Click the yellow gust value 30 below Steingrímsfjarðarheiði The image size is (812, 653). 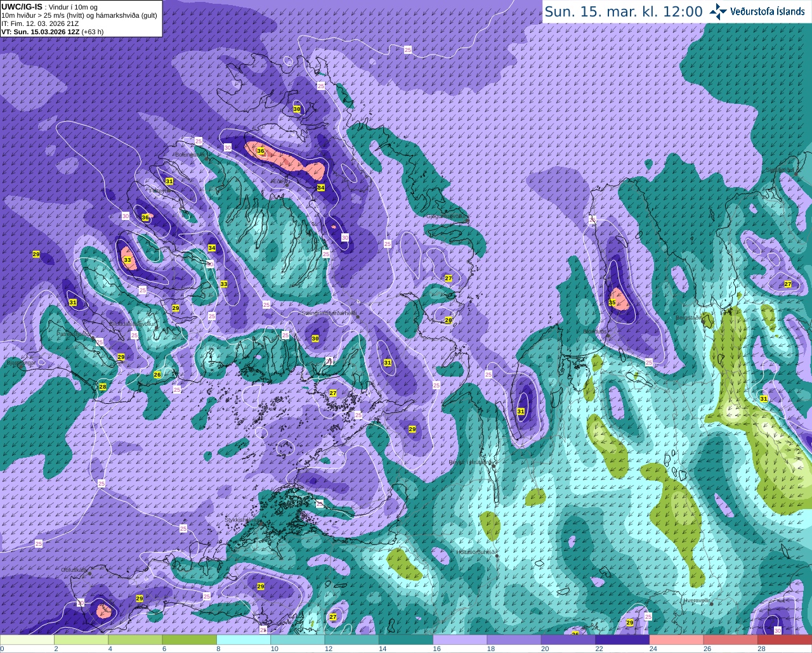coord(315,339)
